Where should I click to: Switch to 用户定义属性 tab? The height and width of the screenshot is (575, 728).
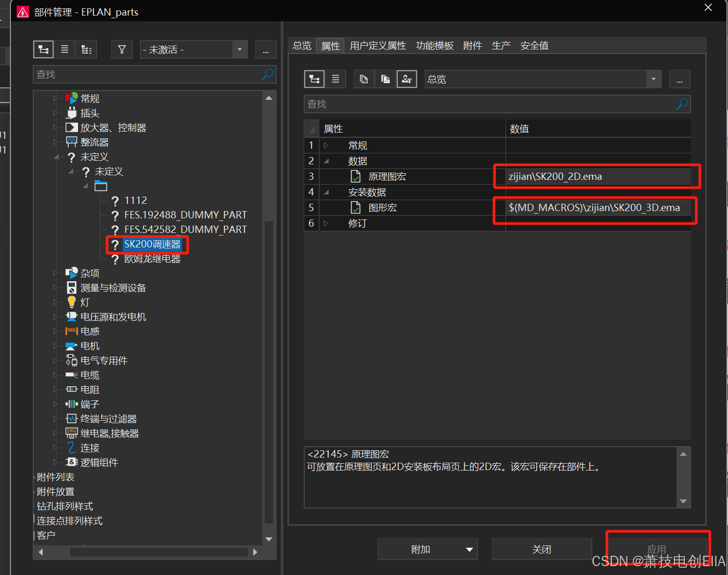point(378,46)
